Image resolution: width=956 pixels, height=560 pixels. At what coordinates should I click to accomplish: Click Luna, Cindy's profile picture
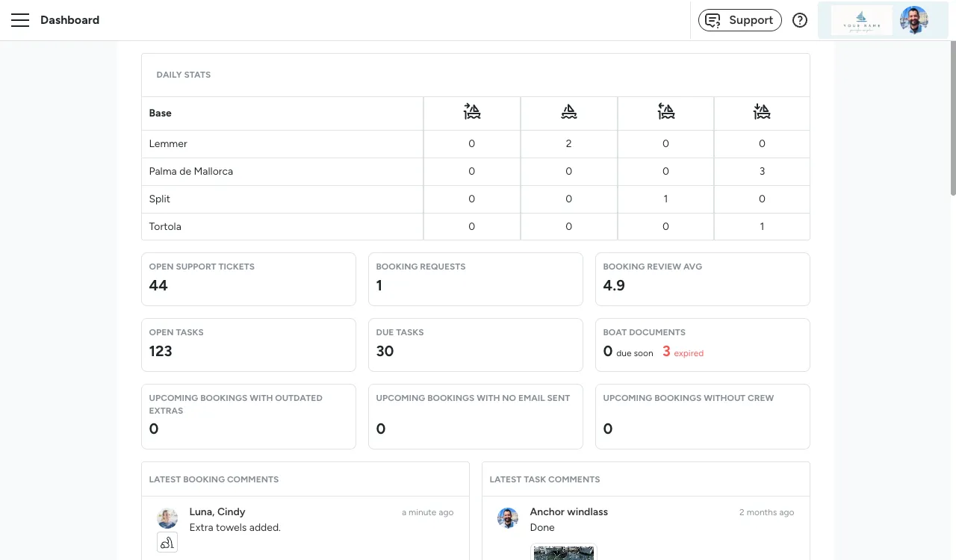pyautogui.click(x=167, y=518)
